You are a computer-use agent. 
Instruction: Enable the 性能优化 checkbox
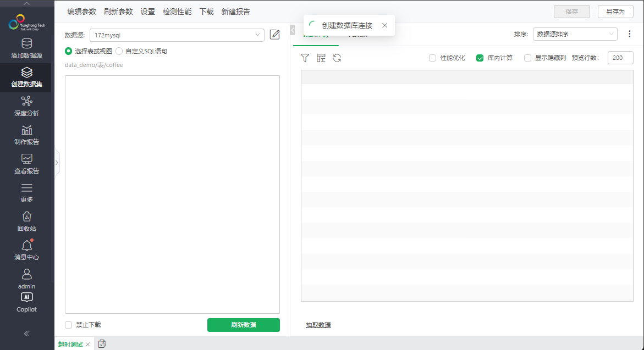click(x=433, y=58)
